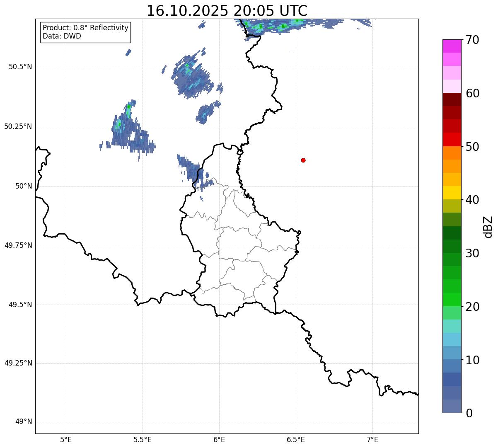498x448 pixels.
Task: Click the 6.5°E longitude axis label
Action: pyautogui.click(x=296, y=439)
